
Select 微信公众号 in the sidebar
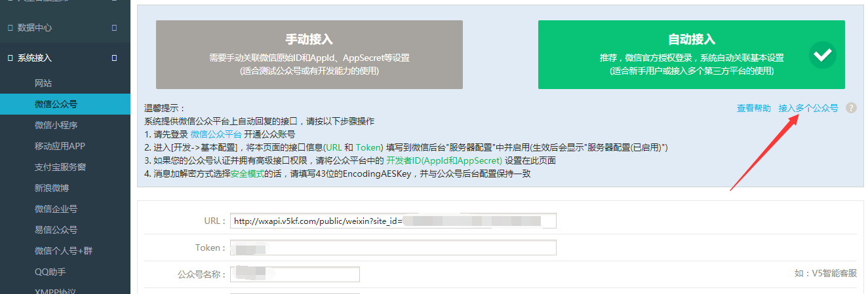point(56,104)
